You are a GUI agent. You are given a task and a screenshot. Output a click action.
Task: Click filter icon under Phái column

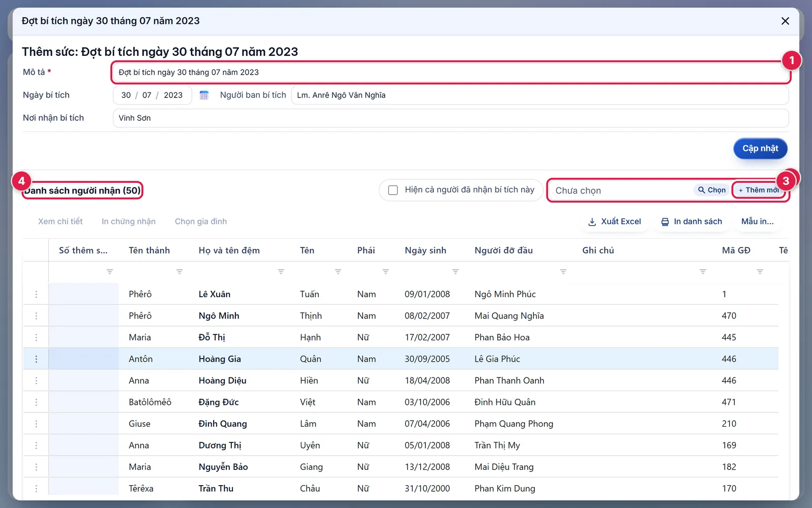[386, 272]
